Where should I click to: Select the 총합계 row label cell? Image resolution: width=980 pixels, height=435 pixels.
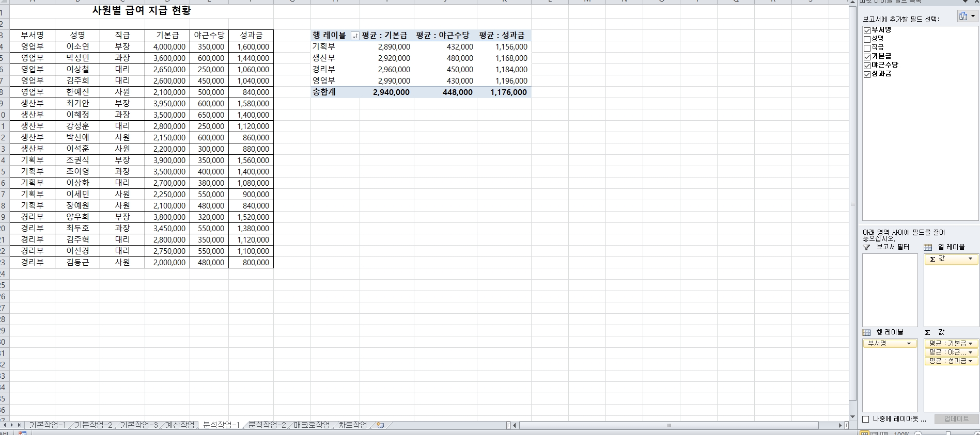click(324, 92)
